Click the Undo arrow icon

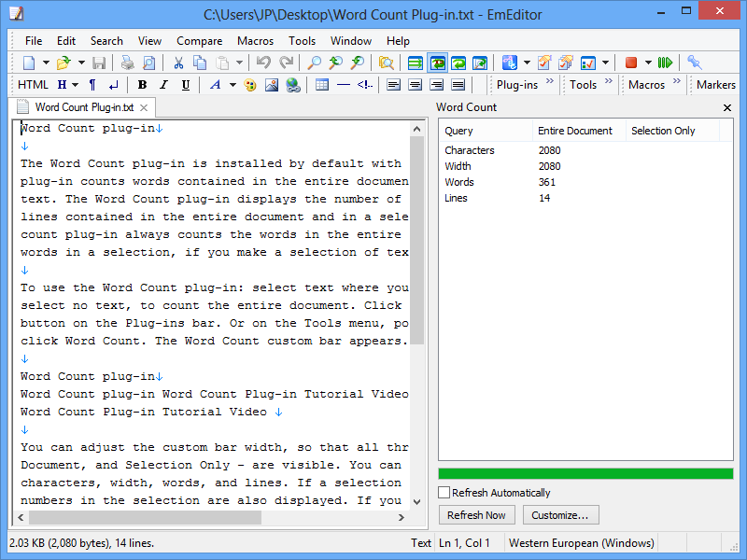[263, 63]
